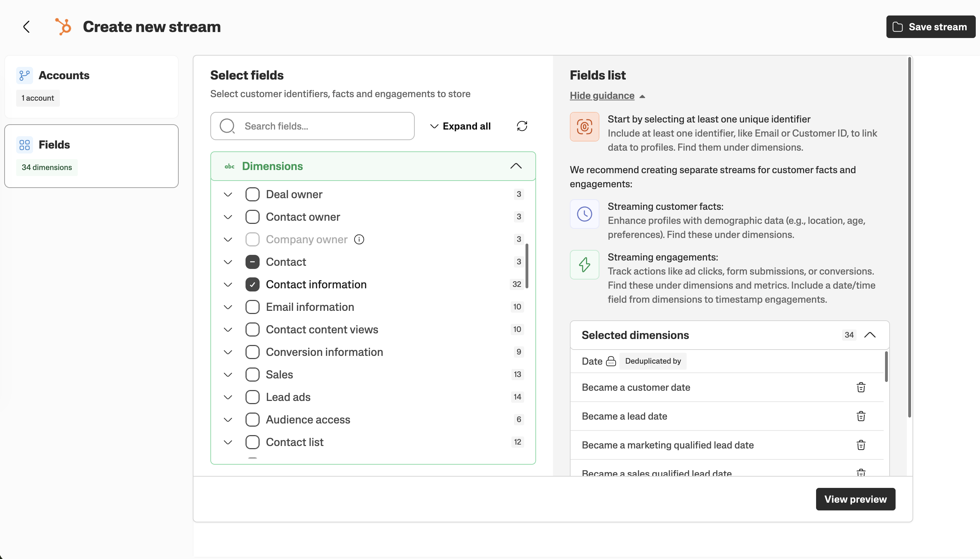Image resolution: width=980 pixels, height=559 pixels.
Task: Expand the Email information group
Action: tap(228, 307)
